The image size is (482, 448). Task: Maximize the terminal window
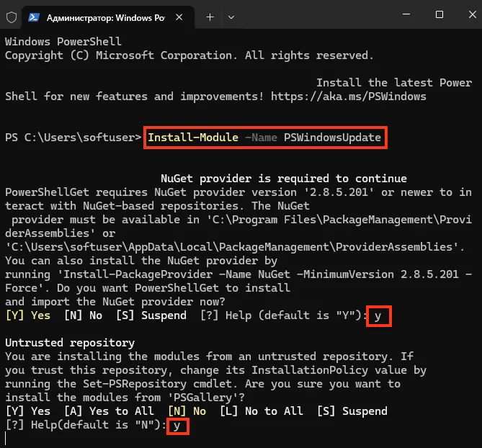[x=439, y=14]
